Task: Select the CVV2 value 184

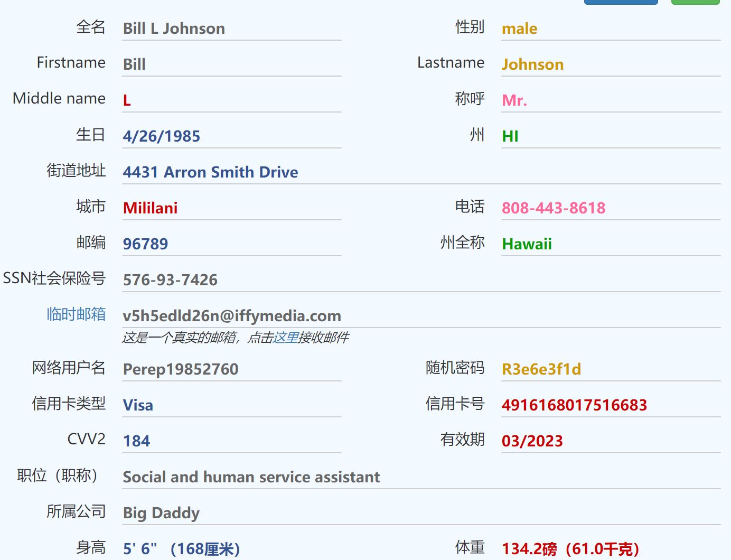Action: pyautogui.click(x=136, y=441)
